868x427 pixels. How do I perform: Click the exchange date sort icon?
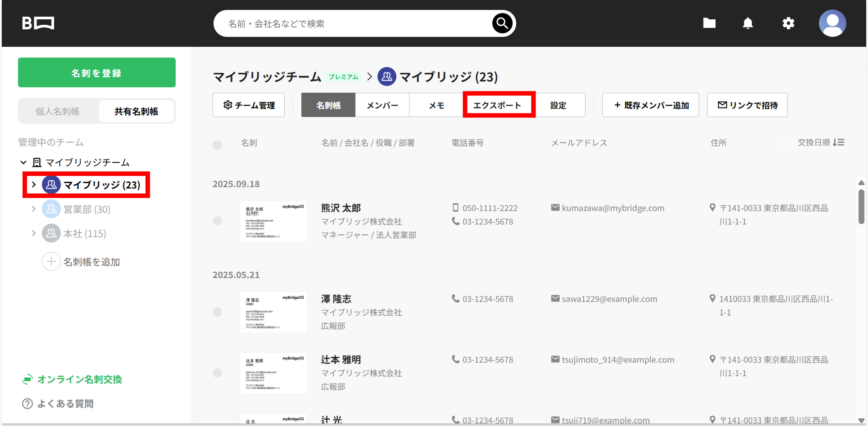pos(838,143)
